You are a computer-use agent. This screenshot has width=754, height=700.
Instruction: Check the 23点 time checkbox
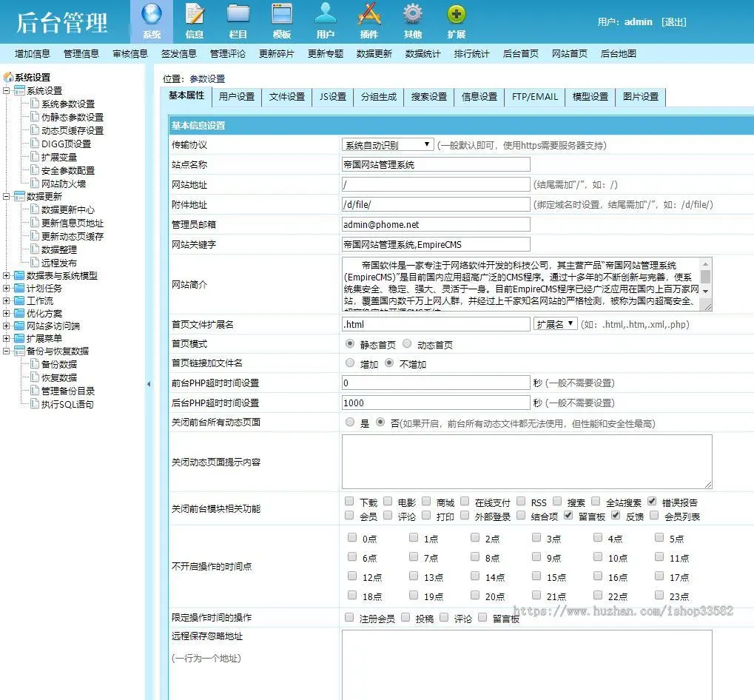tap(659, 595)
